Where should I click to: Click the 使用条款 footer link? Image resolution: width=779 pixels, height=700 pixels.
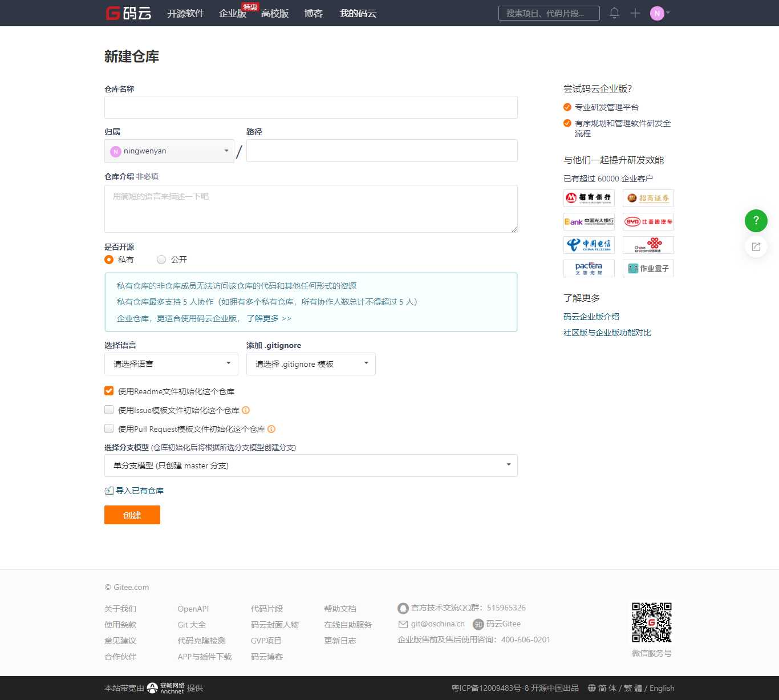coord(120,625)
